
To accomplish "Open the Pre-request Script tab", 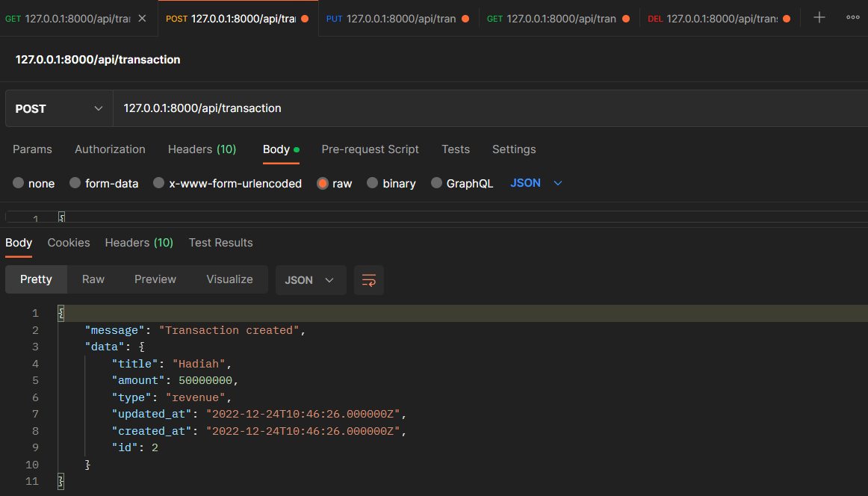I will tap(370, 149).
